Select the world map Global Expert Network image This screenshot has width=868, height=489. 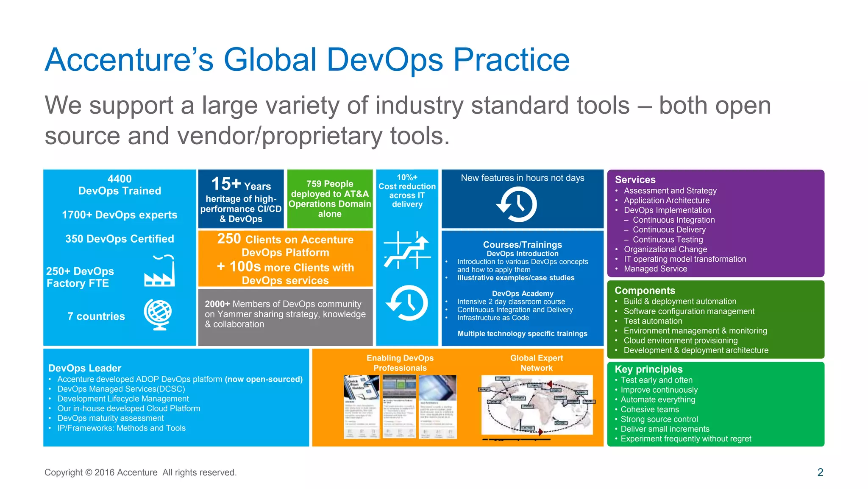[x=537, y=405]
